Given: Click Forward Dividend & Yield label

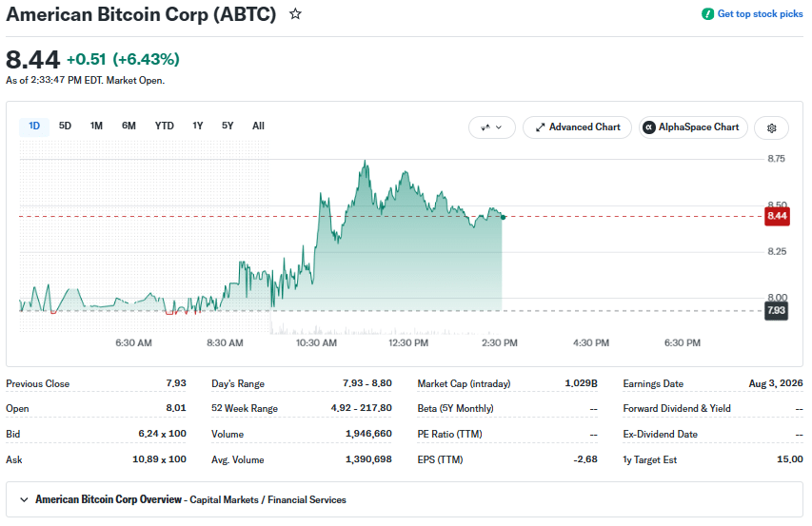Looking at the screenshot, I should [x=677, y=409].
